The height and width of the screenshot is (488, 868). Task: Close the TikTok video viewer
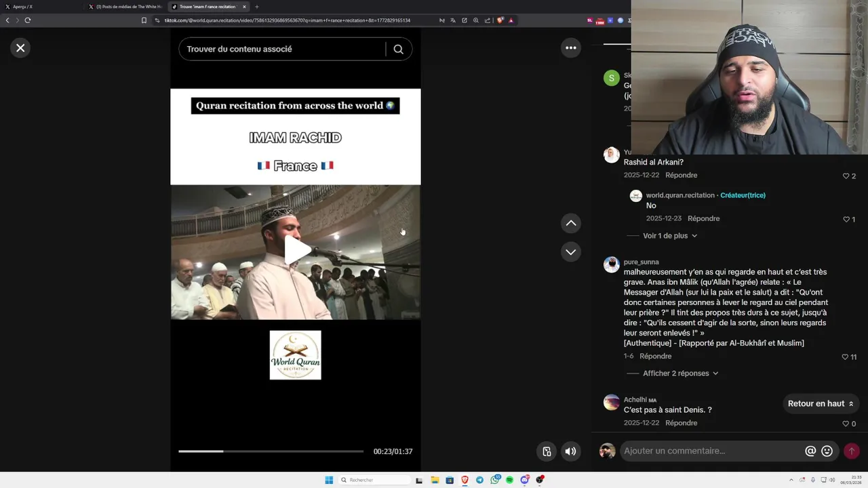tap(20, 48)
